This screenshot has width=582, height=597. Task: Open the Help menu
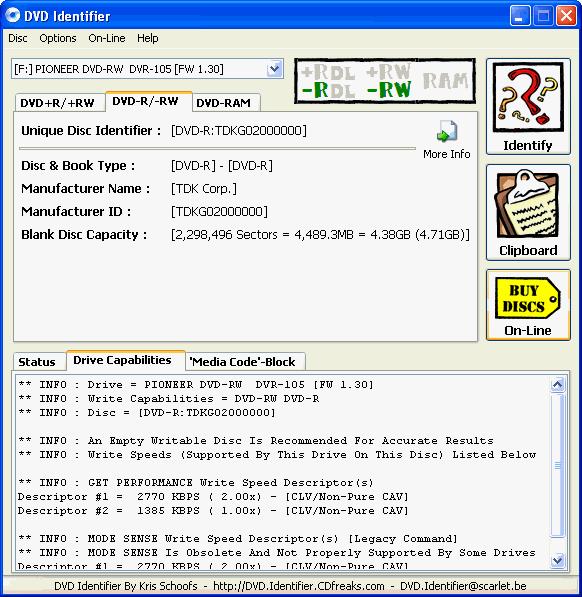click(x=148, y=38)
